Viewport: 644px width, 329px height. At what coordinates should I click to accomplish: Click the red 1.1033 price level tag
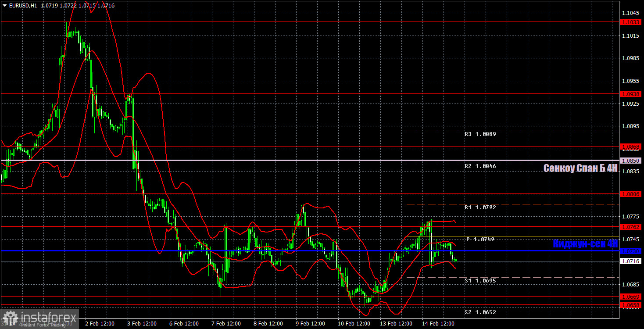(x=631, y=22)
